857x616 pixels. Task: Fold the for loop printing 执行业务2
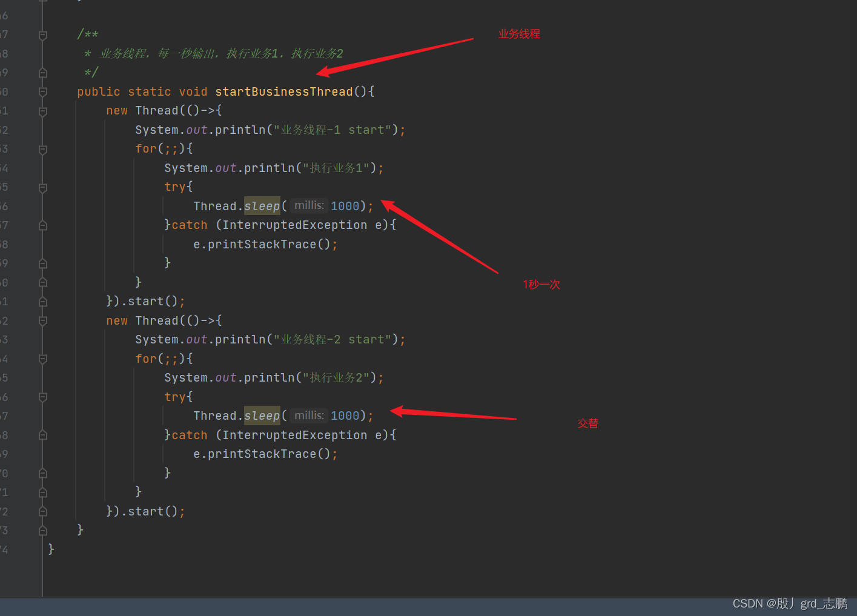tap(43, 359)
